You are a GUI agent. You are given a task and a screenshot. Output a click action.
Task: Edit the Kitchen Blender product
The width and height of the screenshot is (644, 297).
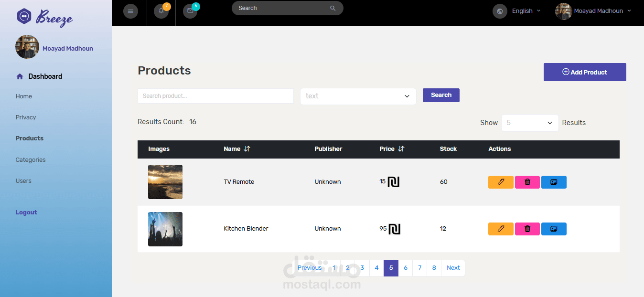(501, 229)
